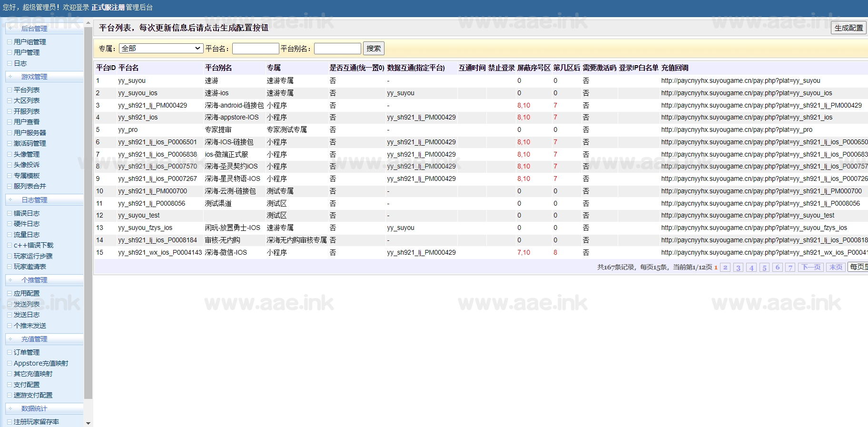Select yy_suyou_test platform name cell

[x=160, y=216]
